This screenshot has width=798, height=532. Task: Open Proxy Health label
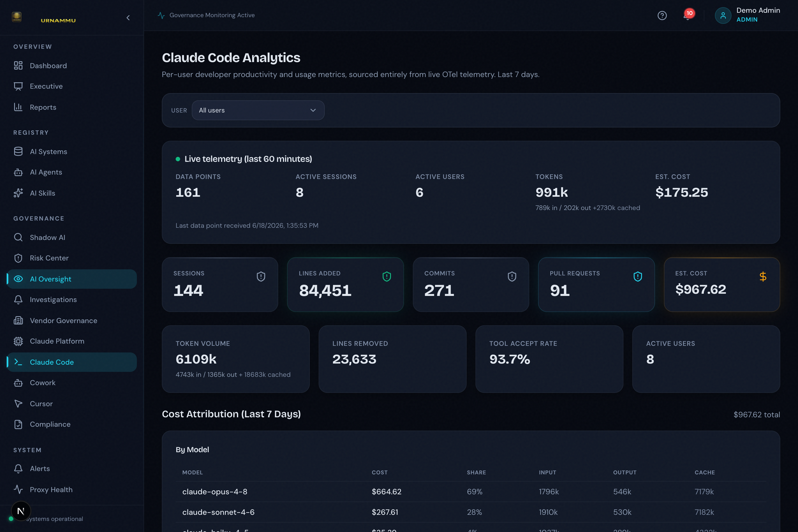coord(51,490)
